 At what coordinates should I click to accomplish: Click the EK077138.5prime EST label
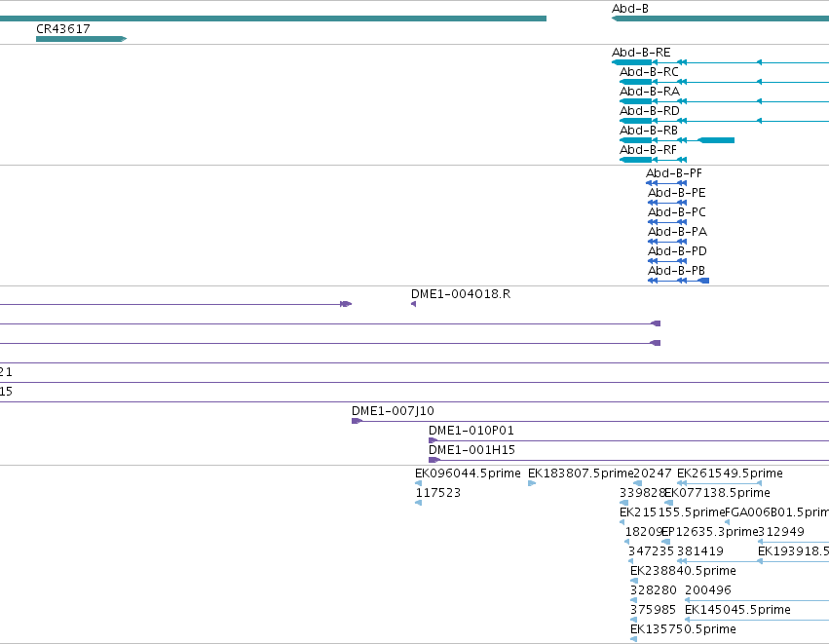pyautogui.click(x=717, y=493)
